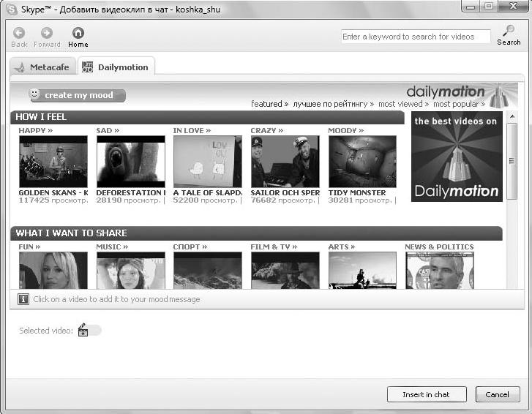532x414 pixels.
Task: Select the Dailymotion tab
Action: [x=116, y=67]
